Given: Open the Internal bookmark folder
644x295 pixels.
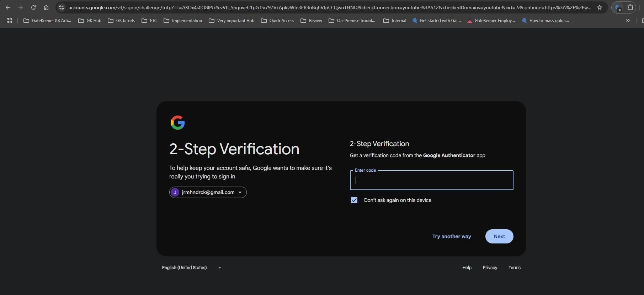Looking at the screenshot, I should click(395, 21).
